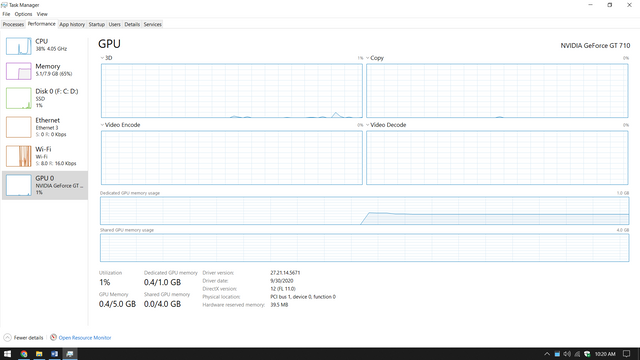Select the Memory item in the sidebar
This screenshot has width=640, height=360.
point(45,71)
